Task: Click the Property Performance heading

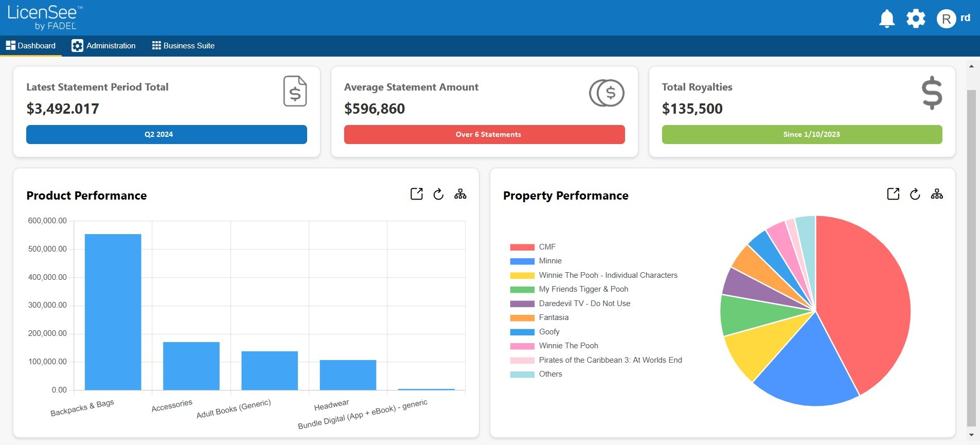Action: 566,195
